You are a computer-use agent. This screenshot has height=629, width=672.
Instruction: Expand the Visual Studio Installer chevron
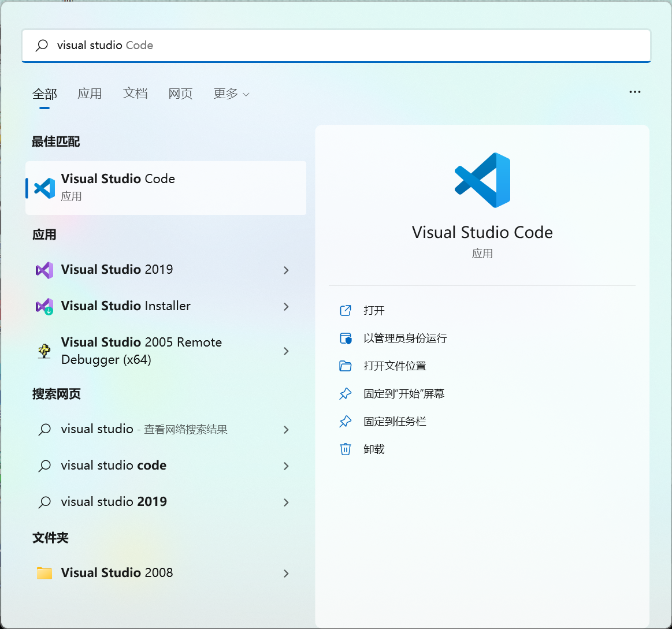pos(286,306)
